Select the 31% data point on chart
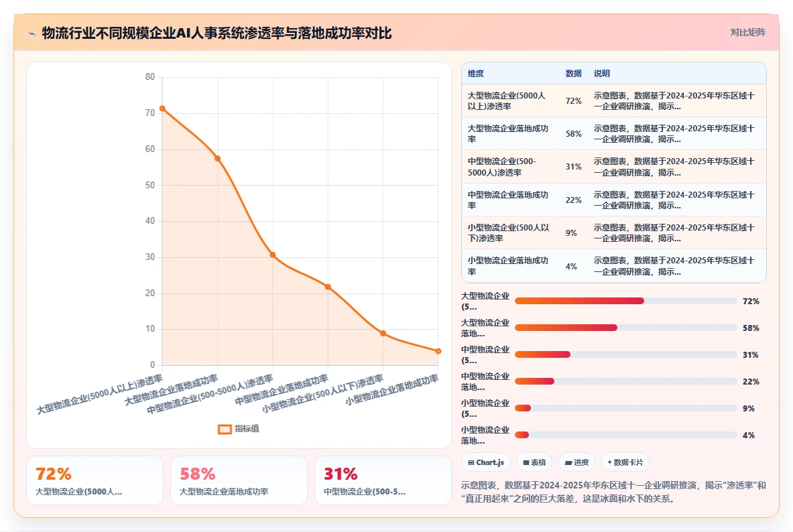 (x=273, y=255)
